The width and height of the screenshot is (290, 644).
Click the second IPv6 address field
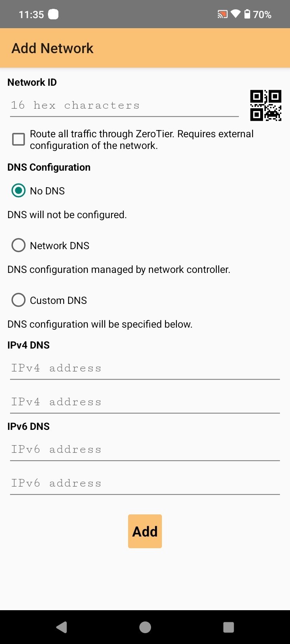point(145,483)
